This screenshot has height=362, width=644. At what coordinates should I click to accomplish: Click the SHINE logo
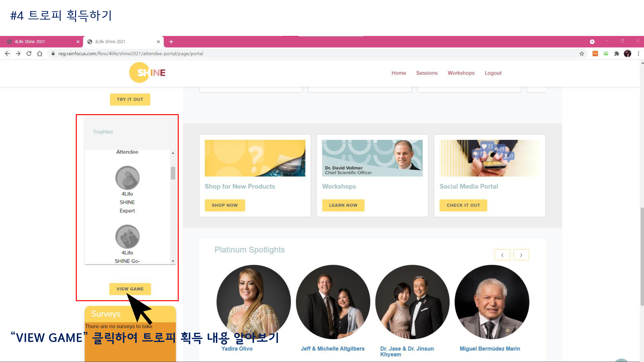[x=147, y=72]
